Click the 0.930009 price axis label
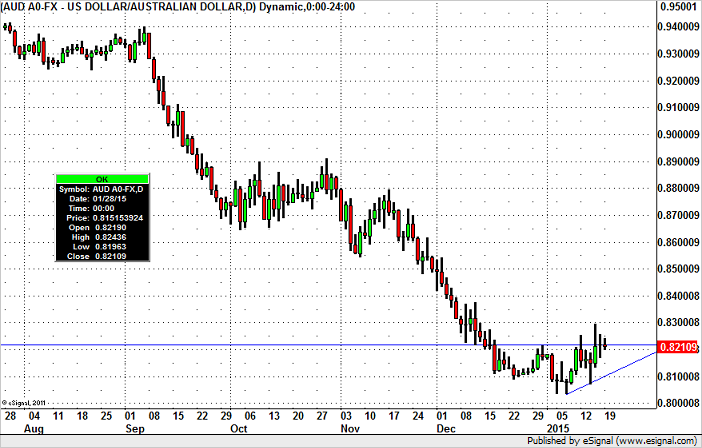The height and width of the screenshot is (448, 702). 678,54
